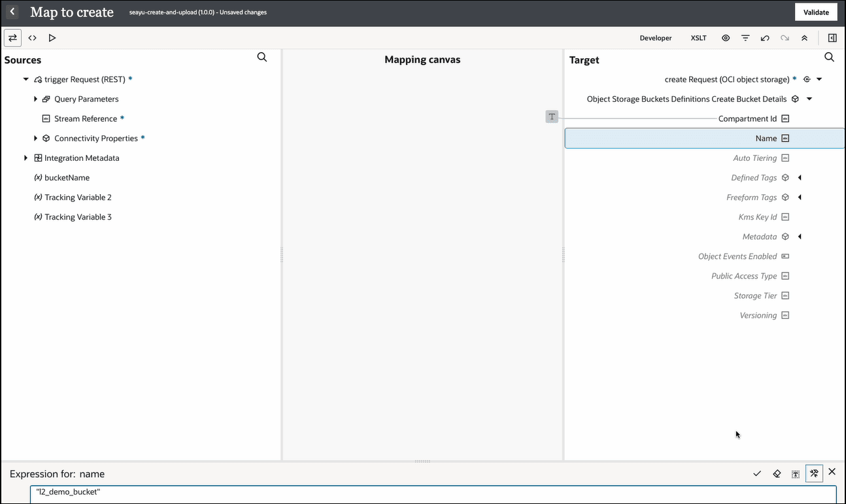Click the Compartment Id field icon
This screenshot has width=846, height=504.
[786, 119]
